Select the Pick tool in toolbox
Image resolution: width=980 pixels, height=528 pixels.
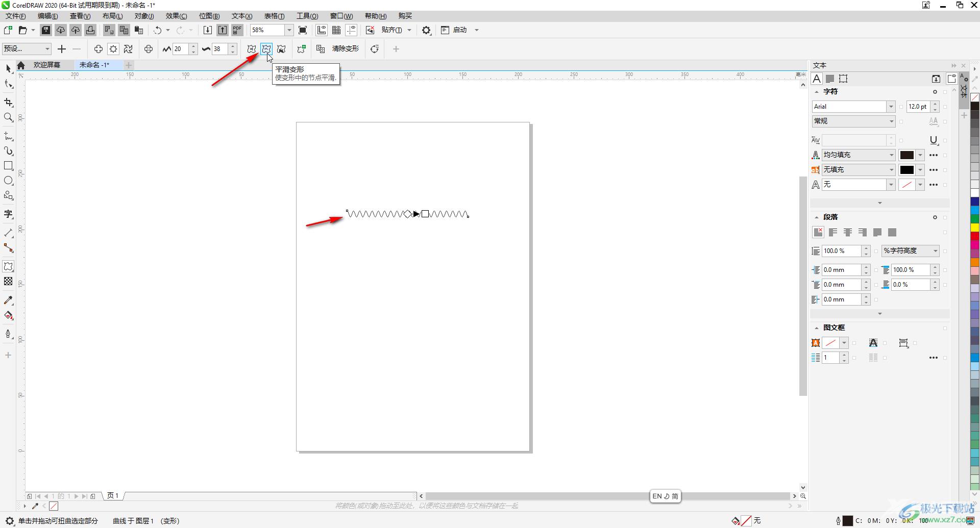coord(8,68)
